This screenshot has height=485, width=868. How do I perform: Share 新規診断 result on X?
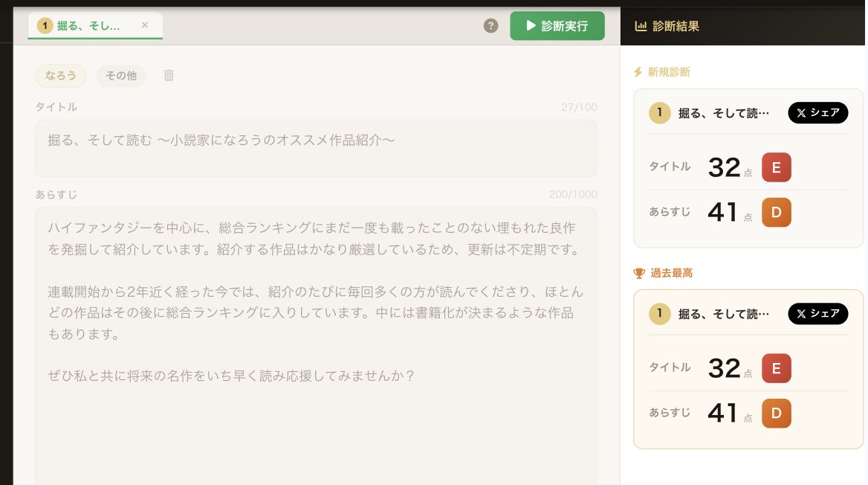[x=817, y=112]
